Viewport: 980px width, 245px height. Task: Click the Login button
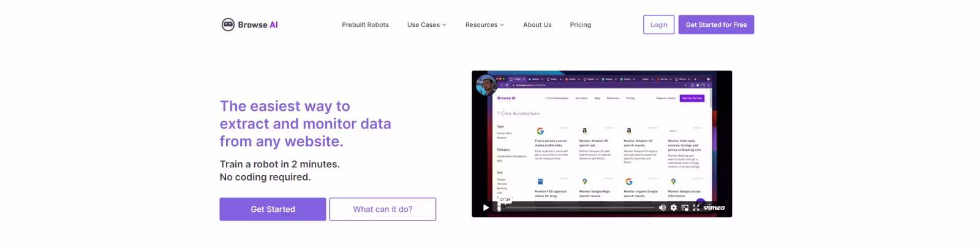pyautogui.click(x=659, y=24)
